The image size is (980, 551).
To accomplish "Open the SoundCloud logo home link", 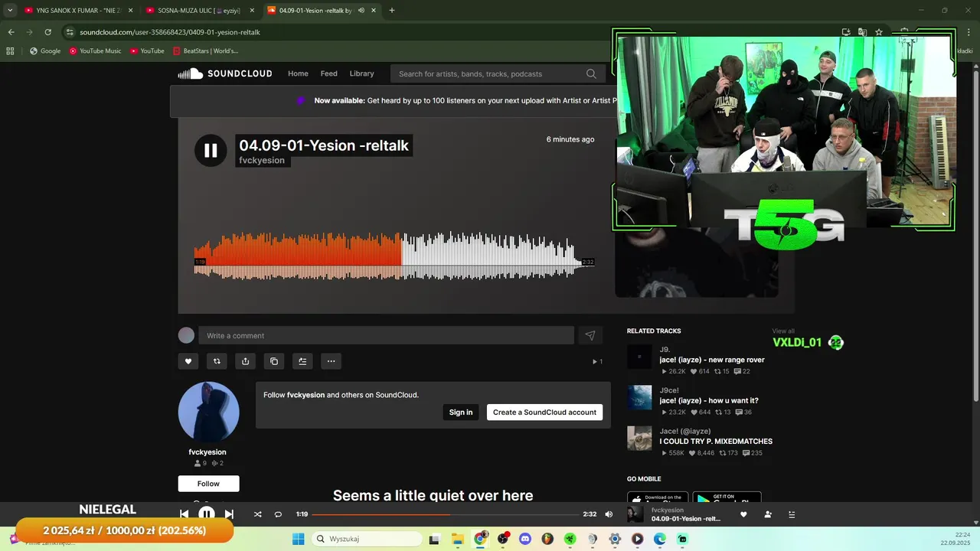I will pos(225,73).
